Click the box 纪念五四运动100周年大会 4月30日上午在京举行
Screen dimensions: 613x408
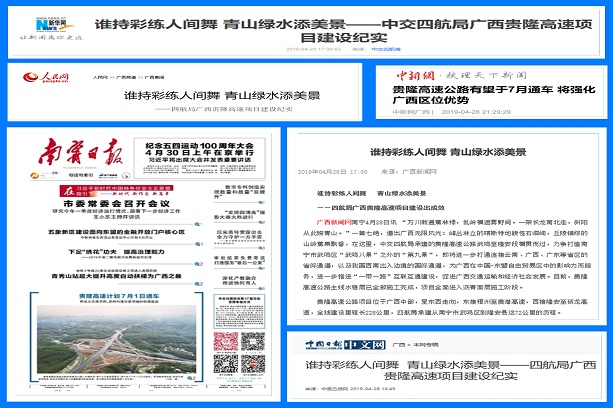pyautogui.click(x=199, y=158)
